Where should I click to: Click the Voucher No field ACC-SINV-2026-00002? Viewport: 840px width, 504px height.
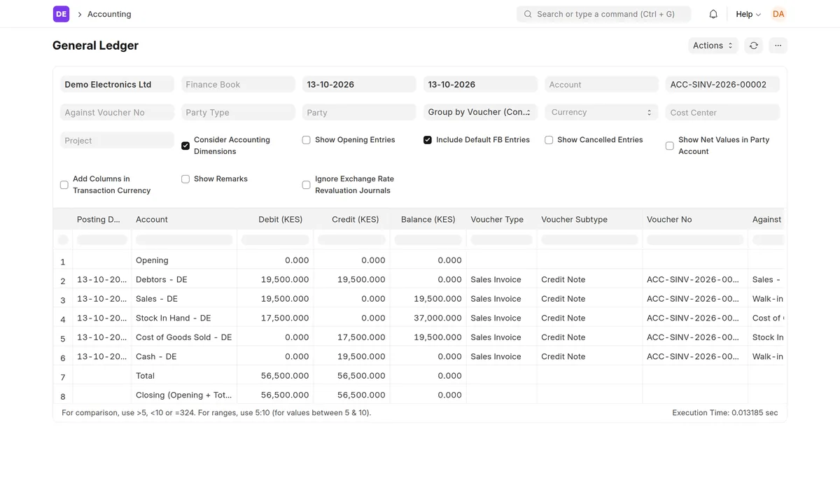point(722,84)
